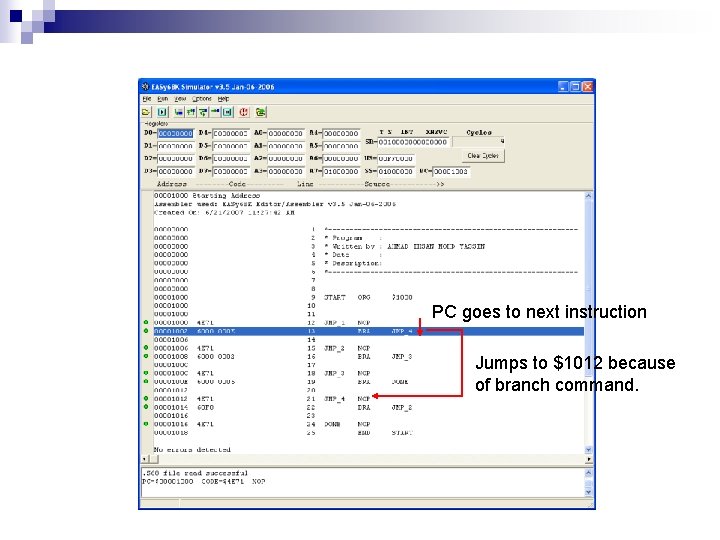Click listing vertical scrollbar down arrow
This screenshot has width=720, height=540.
click(588, 450)
